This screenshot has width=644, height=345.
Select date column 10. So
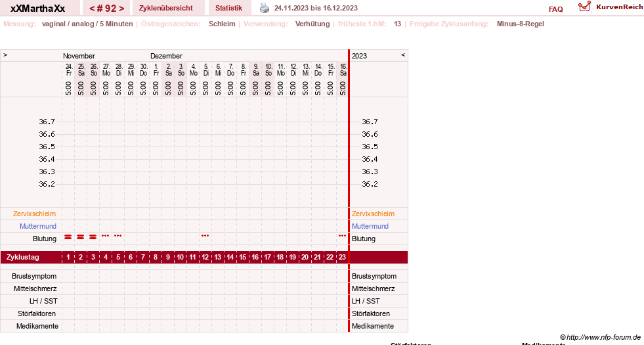(x=268, y=70)
